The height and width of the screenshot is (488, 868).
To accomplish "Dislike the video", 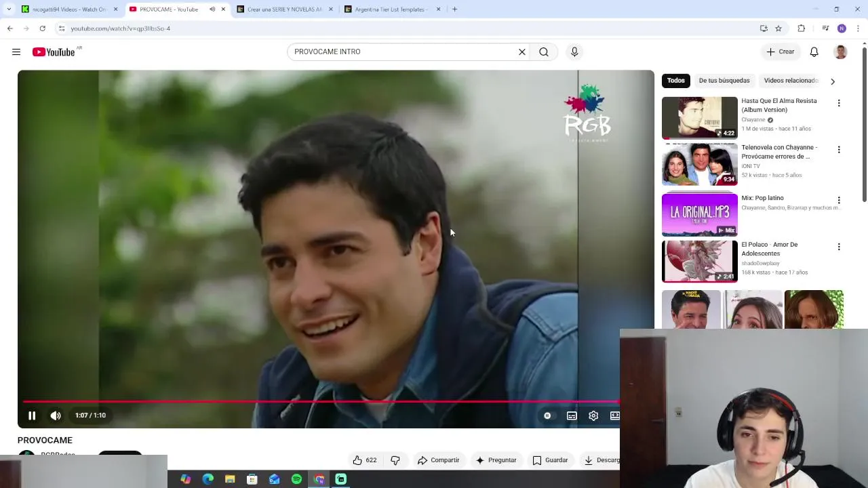I will click(x=395, y=460).
